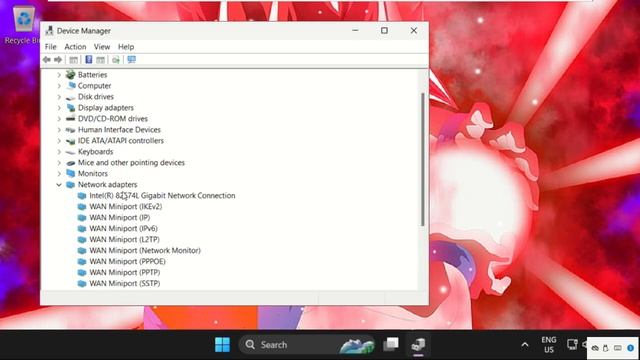Select the Display adapters label

pos(106,108)
